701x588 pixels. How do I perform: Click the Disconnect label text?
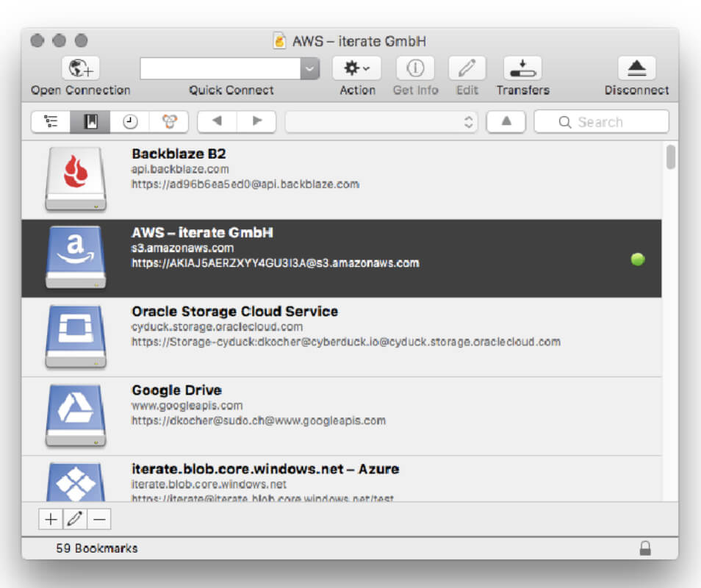point(636,90)
